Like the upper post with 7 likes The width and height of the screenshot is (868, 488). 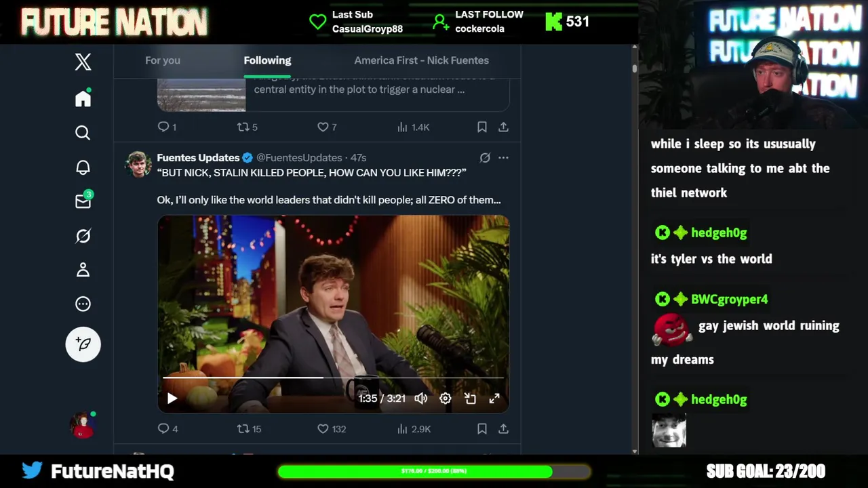point(327,127)
